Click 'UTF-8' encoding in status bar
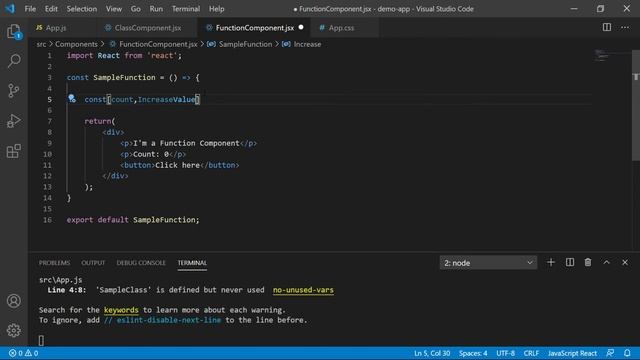 coord(505,353)
